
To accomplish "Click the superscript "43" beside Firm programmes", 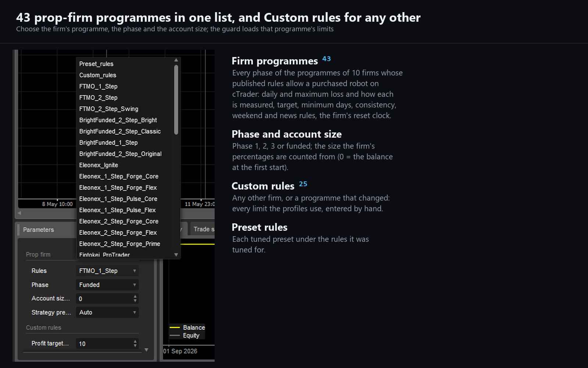I will [x=326, y=59].
